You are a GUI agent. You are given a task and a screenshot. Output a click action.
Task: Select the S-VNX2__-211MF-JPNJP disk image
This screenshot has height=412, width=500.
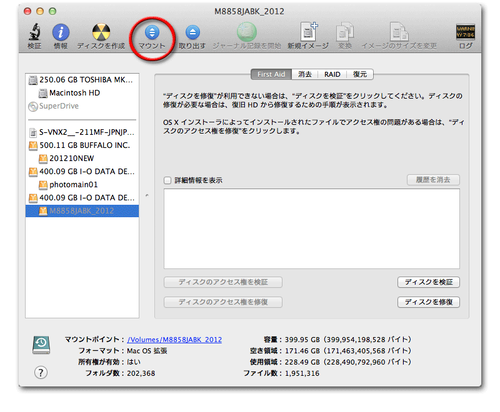click(x=82, y=132)
